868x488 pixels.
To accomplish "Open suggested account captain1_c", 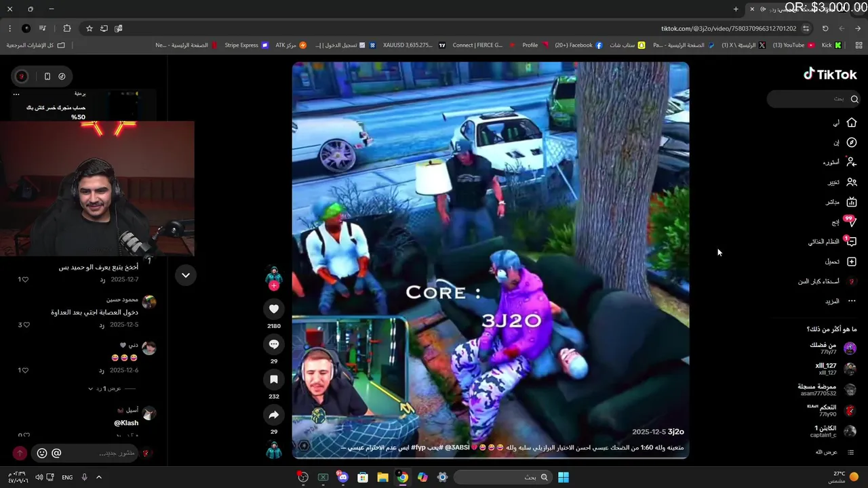I will [x=833, y=432].
